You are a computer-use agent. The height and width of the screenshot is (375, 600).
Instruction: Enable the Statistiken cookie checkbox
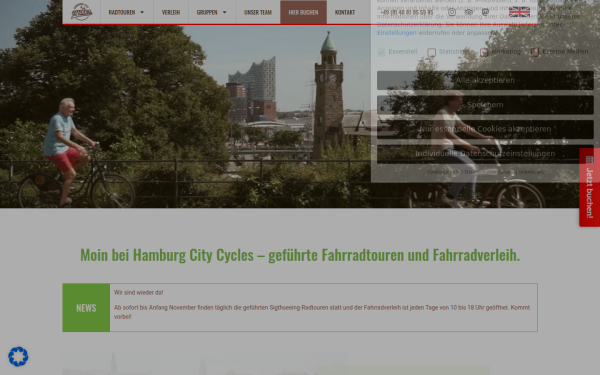click(x=432, y=52)
